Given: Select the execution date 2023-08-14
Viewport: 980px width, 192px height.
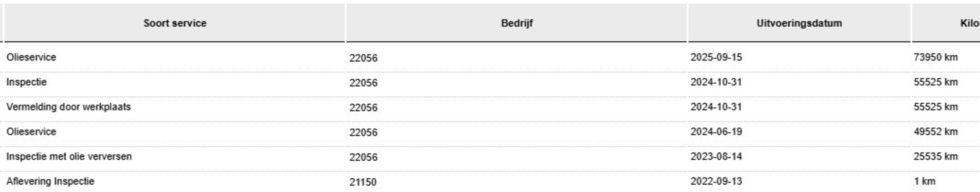Looking at the screenshot, I should coord(716,157).
